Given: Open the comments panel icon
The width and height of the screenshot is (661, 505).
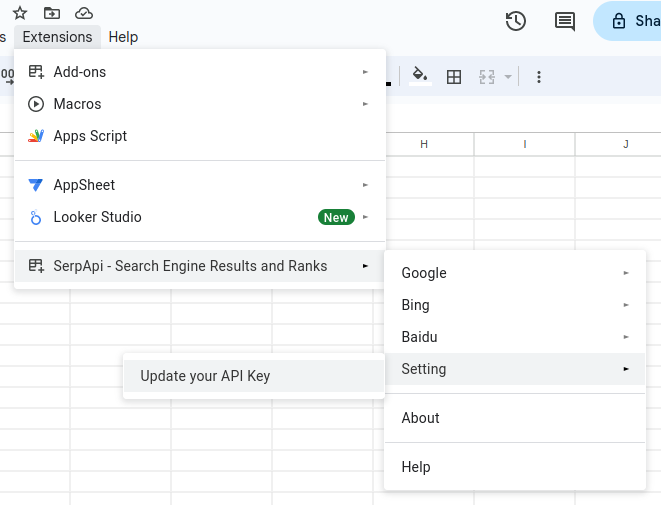Looking at the screenshot, I should coord(565,21).
